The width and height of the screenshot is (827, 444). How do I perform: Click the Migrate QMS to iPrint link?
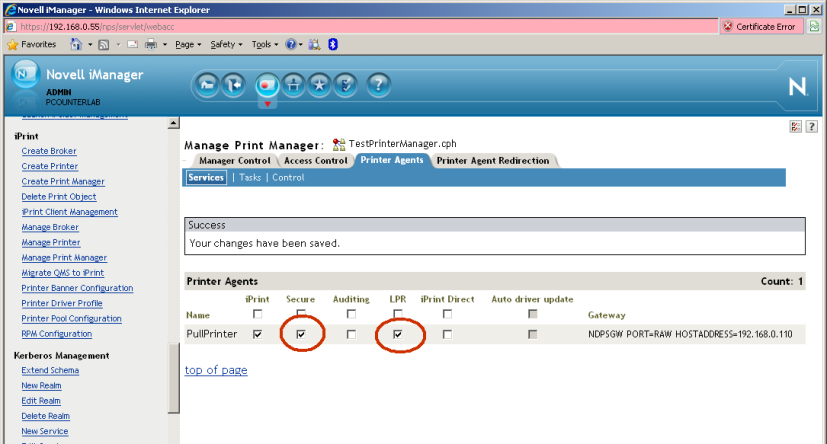click(62, 273)
